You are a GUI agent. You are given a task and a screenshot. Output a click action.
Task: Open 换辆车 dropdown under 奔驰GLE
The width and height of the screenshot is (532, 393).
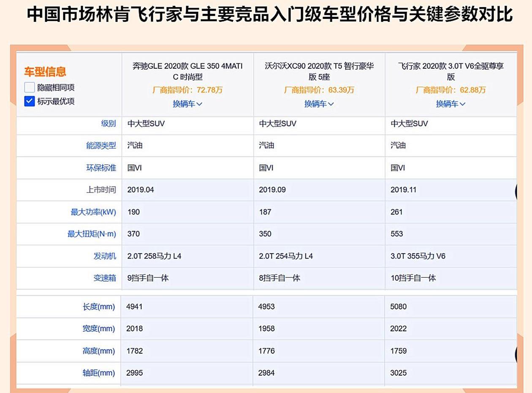187,104
